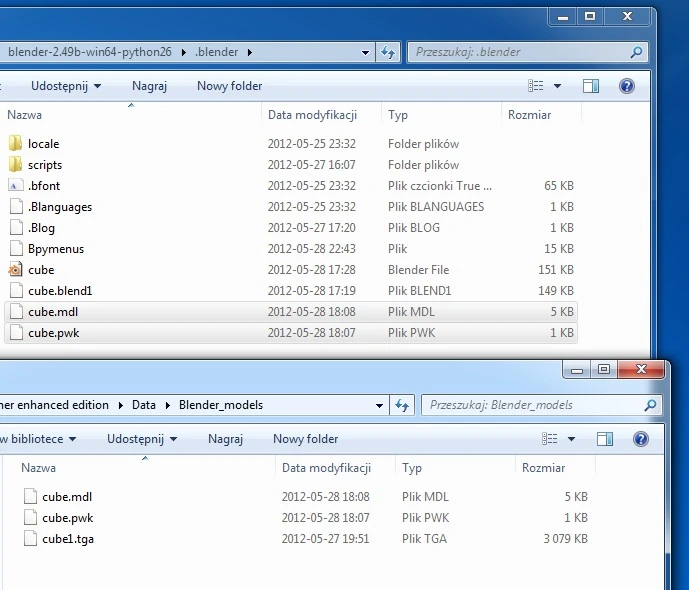Open the scripts folder icon
Image resolution: width=689 pixels, height=590 pixels.
pyautogui.click(x=15, y=164)
